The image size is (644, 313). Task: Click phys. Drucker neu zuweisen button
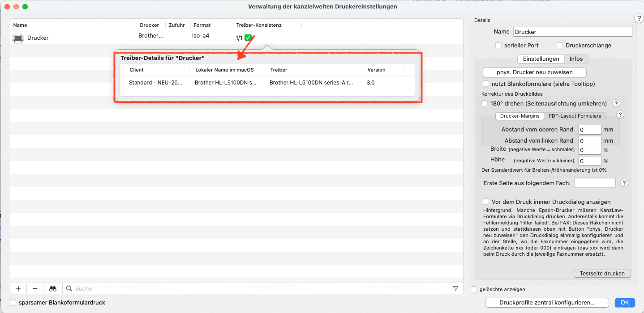point(534,72)
